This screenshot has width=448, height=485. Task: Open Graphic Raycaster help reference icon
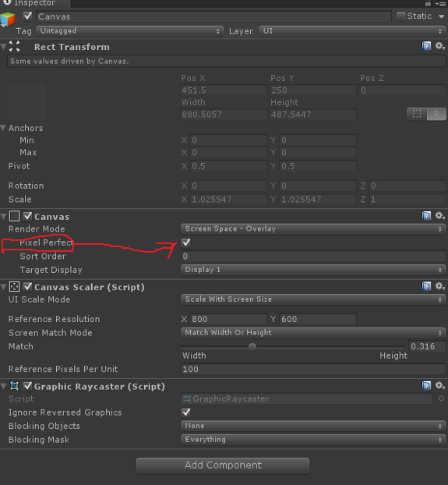click(x=426, y=386)
